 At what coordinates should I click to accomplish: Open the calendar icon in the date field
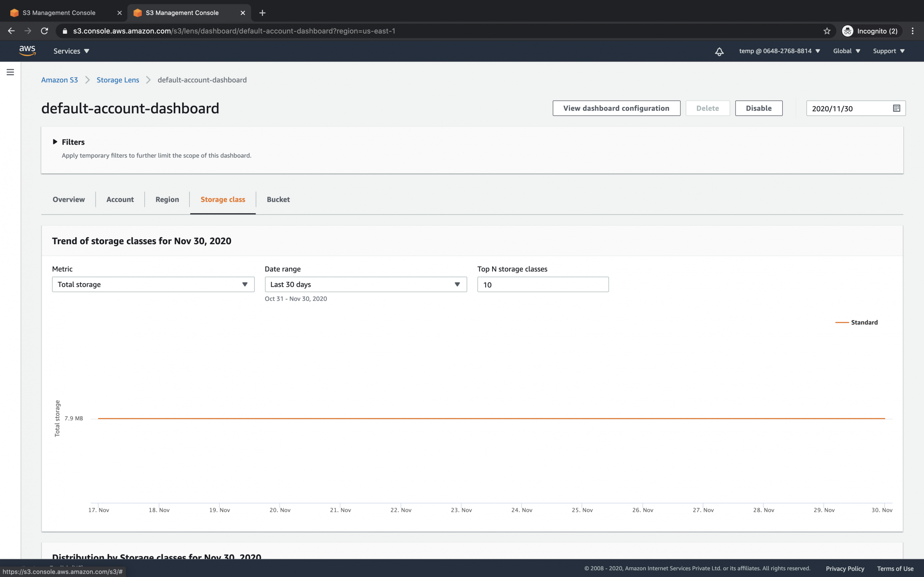point(896,108)
